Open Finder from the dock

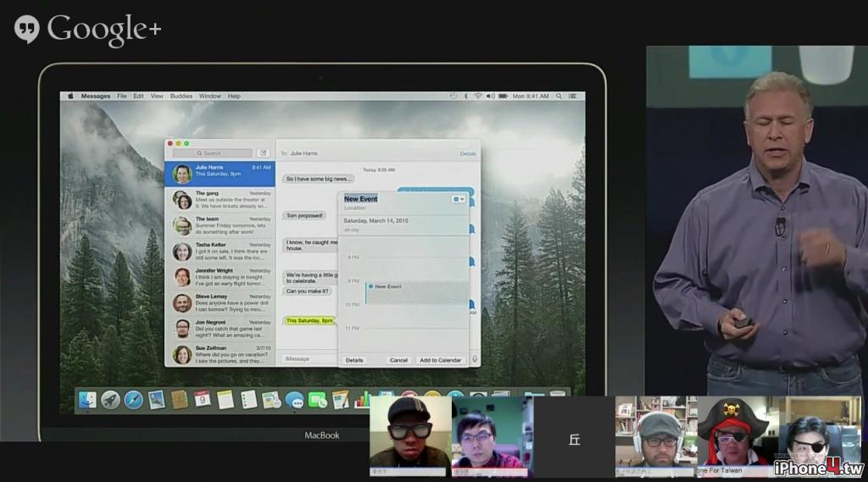click(x=87, y=400)
